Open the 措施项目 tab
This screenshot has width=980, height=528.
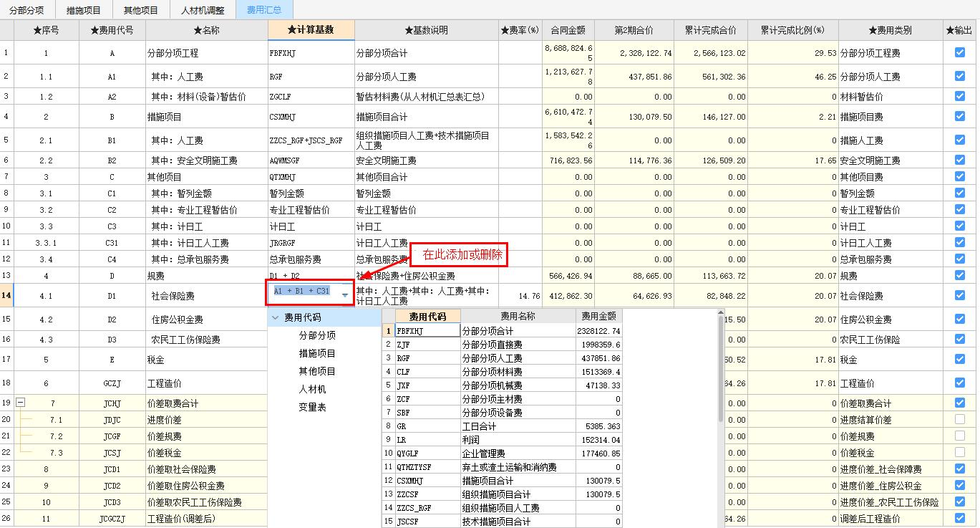[x=84, y=10]
